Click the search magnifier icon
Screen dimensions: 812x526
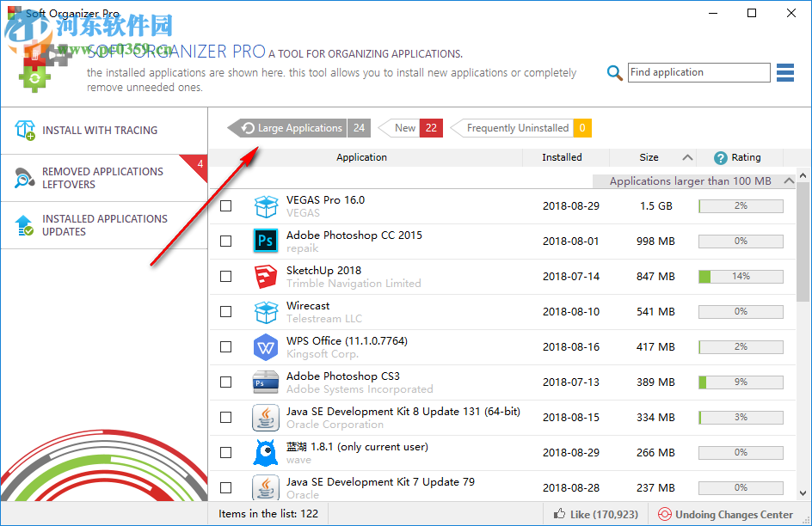[x=614, y=73]
